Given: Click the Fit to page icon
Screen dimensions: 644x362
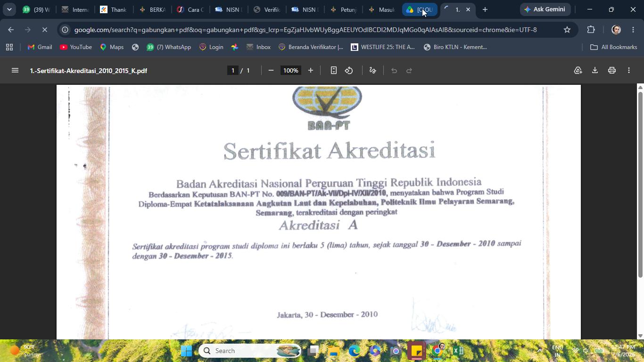Looking at the screenshot, I should [333, 70].
